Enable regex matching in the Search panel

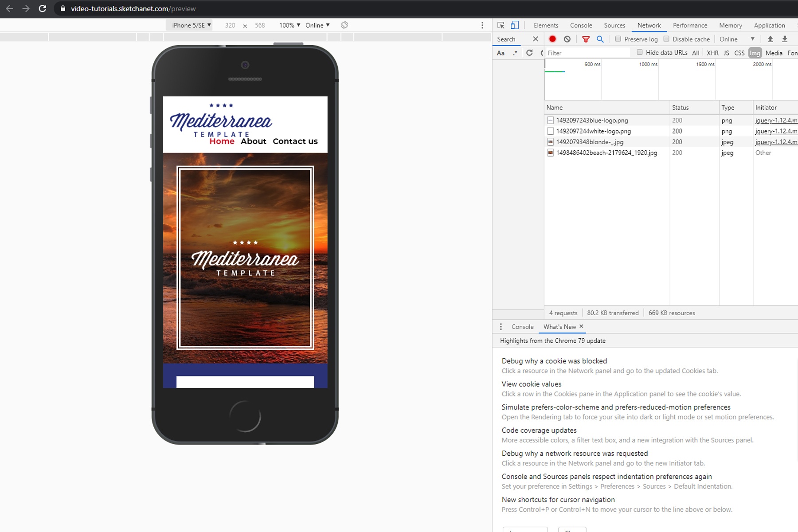(x=515, y=53)
